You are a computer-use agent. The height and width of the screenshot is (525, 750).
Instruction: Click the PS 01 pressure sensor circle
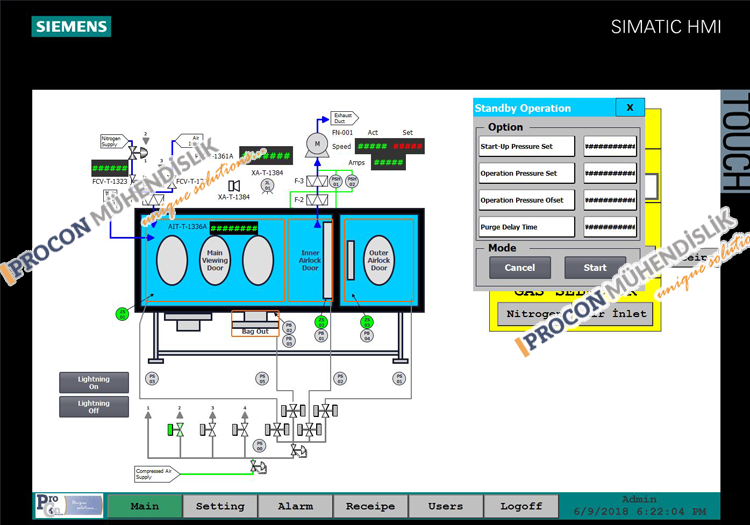pos(399,379)
